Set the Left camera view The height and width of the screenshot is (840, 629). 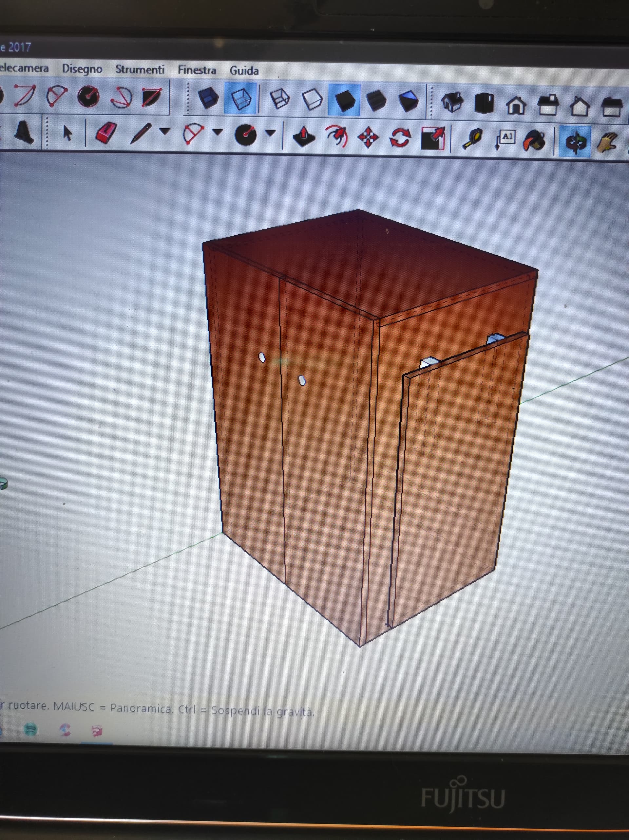coord(612,107)
